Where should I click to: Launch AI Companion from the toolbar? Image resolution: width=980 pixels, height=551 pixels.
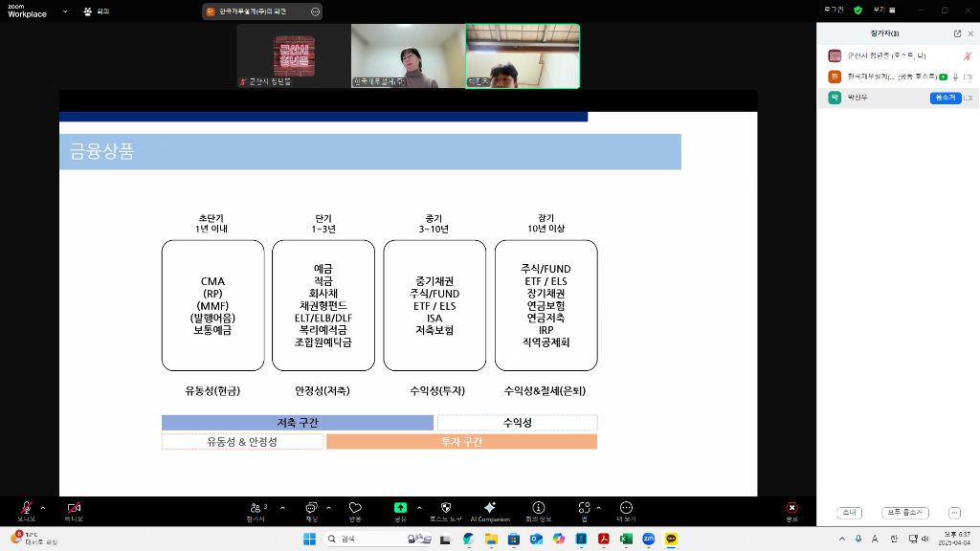[x=490, y=507]
